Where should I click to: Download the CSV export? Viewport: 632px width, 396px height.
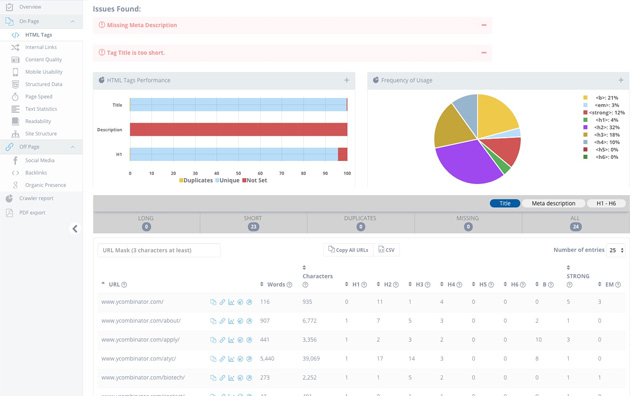386,250
